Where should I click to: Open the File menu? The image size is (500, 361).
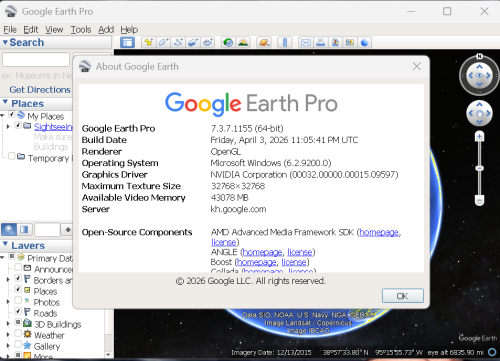[x=10, y=30]
